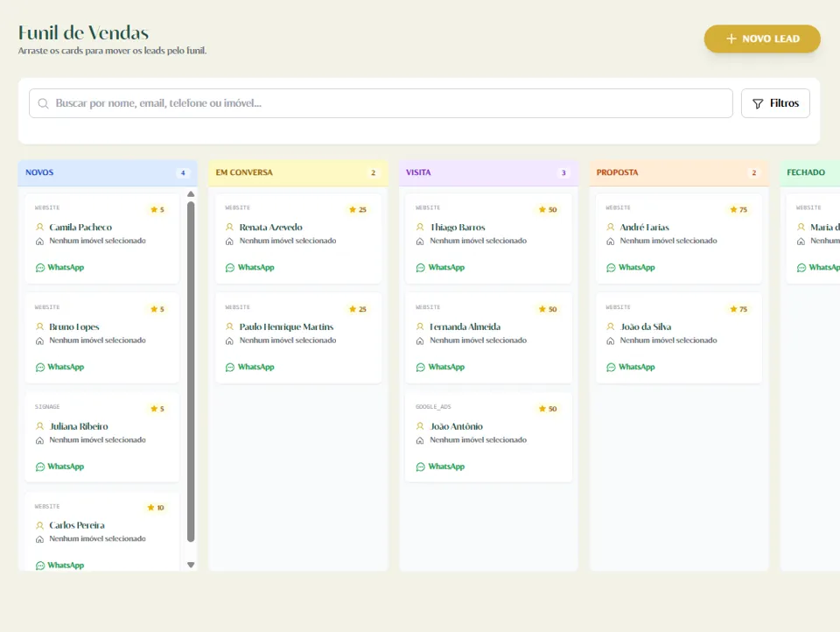Click star score 25 on Paulo Henrique card
This screenshot has height=632, width=840.
click(x=358, y=309)
